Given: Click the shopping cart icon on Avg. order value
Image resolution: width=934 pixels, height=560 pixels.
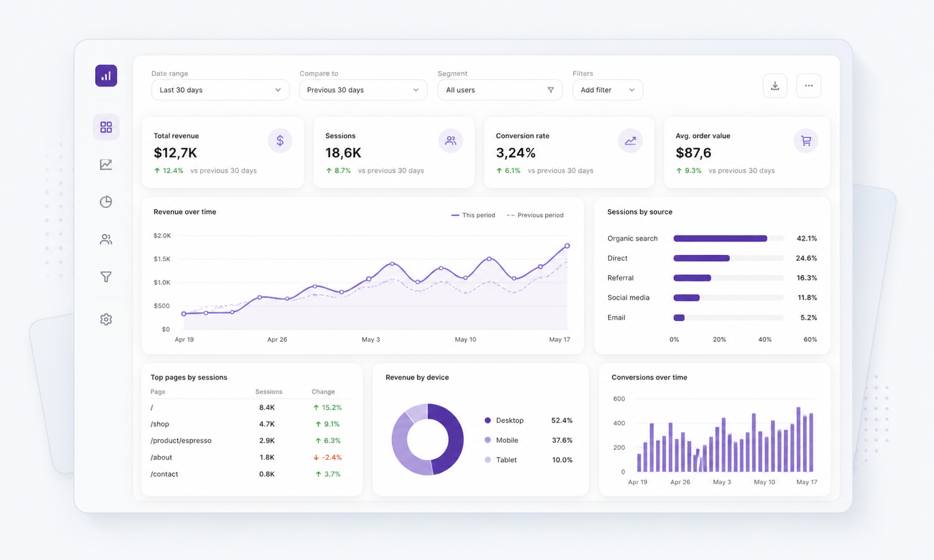Looking at the screenshot, I should tap(806, 141).
